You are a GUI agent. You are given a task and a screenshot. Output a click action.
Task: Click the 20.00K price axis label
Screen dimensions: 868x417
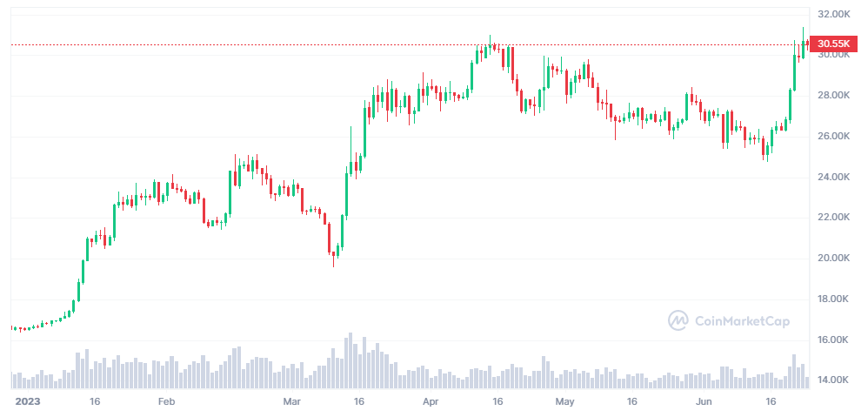point(833,258)
